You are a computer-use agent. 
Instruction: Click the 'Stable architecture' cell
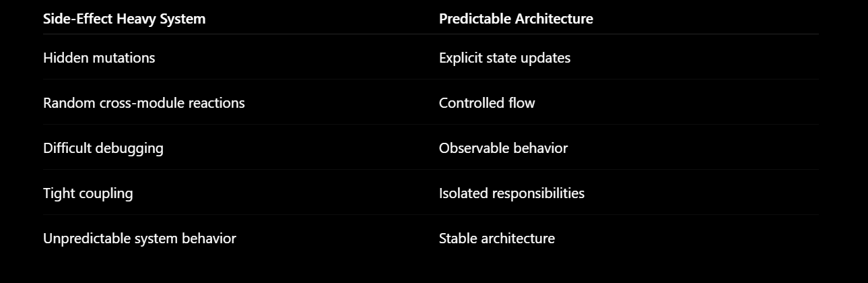pyautogui.click(x=497, y=239)
